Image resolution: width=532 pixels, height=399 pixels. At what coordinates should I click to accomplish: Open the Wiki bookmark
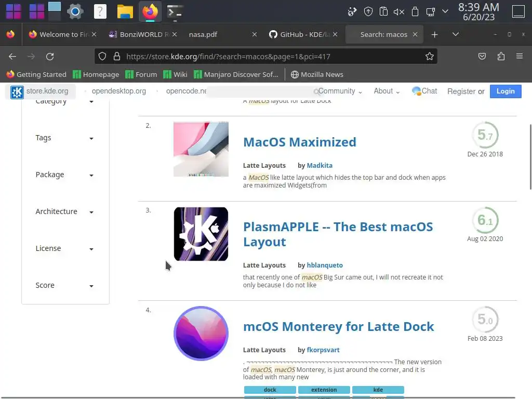coord(175,75)
